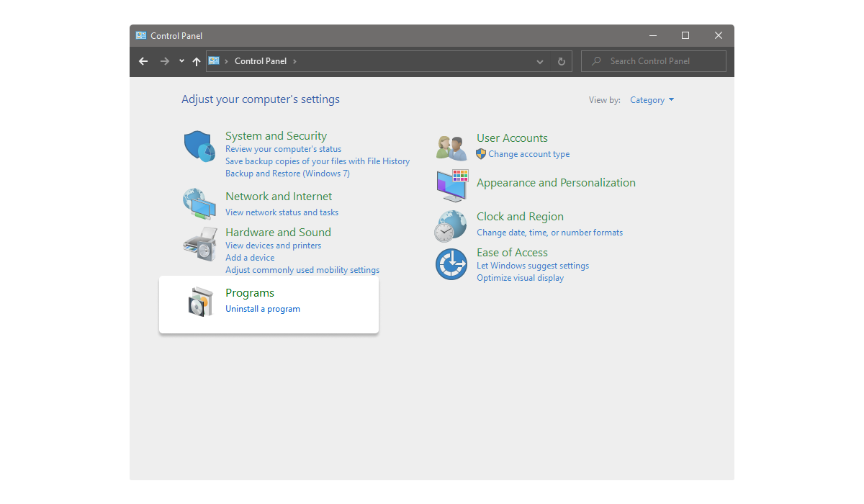Image resolution: width=864 pixels, height=504 pixels.
Task: Open Change date, time, or number formats
Action: [x=549, y=233]
